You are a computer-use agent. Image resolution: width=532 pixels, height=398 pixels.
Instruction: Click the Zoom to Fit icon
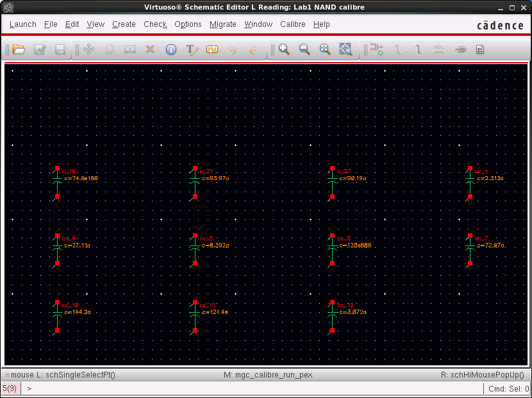click(325, 49)
